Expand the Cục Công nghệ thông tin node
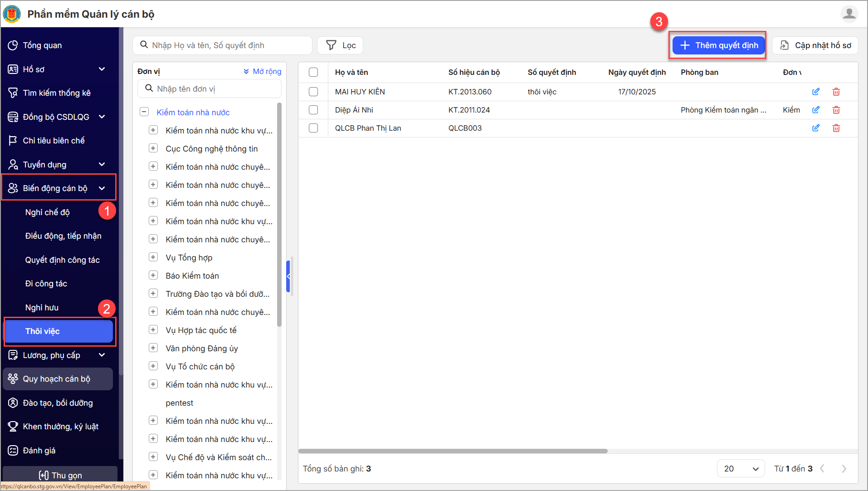 [x=153, y=148]
